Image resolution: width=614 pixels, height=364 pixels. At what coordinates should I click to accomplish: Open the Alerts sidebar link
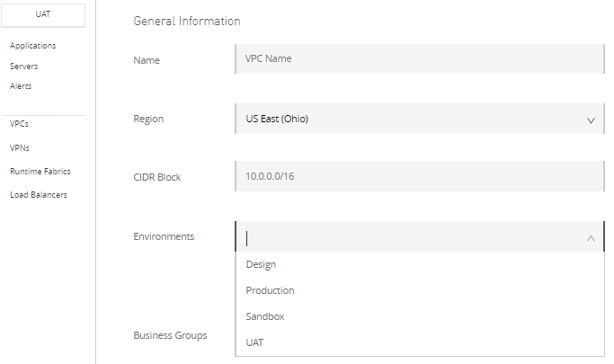(22, 86)
